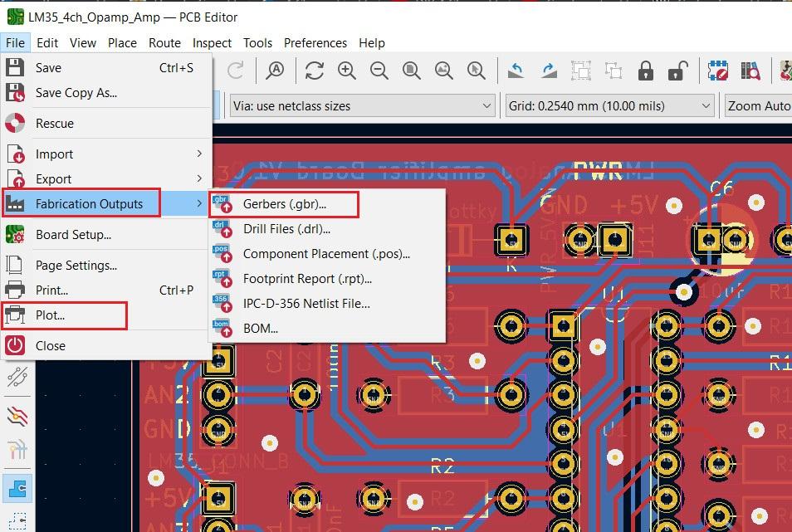Open the Grid 0.2540 mm dropdown
This screenshot has height=532, width=792.
610,105
